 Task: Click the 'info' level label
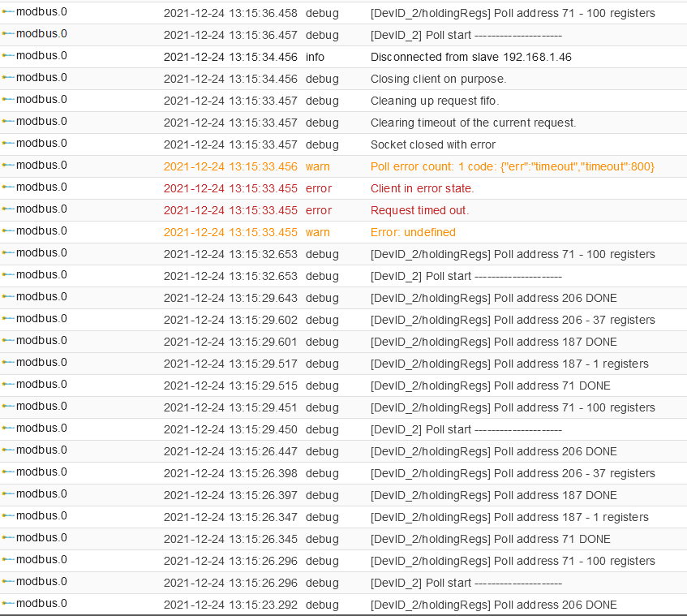click(x=315, y=57)
